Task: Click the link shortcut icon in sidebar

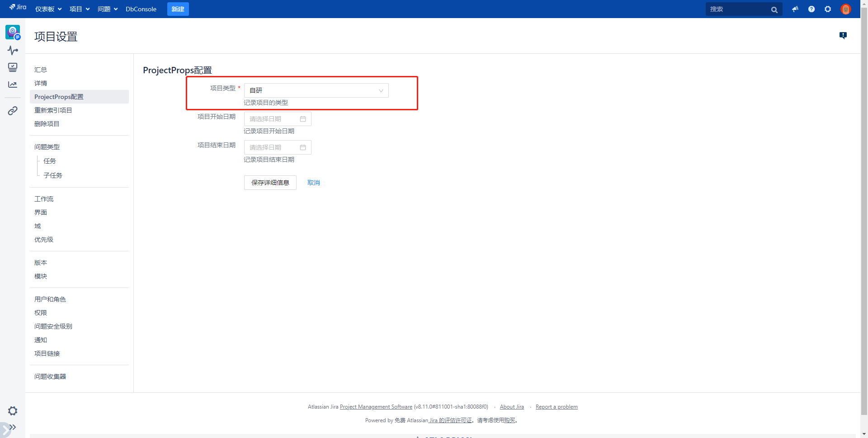Action: (13, 111)
